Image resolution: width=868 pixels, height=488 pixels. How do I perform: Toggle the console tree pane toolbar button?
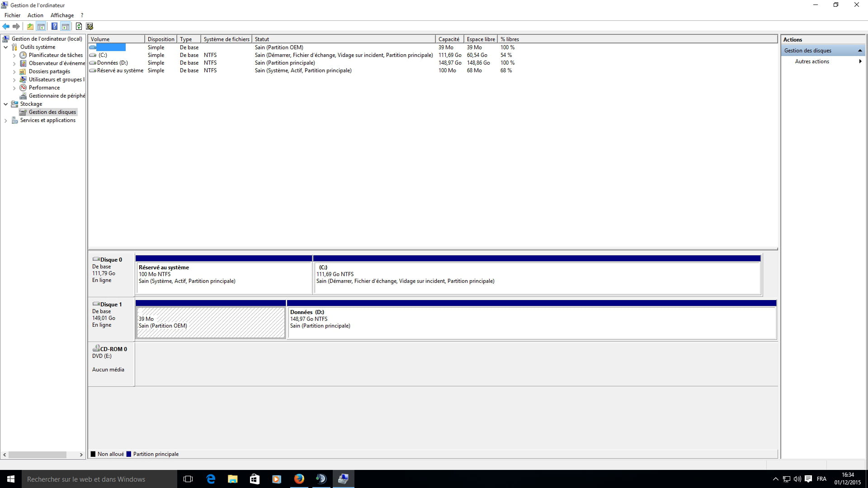(x=41, y=26)
